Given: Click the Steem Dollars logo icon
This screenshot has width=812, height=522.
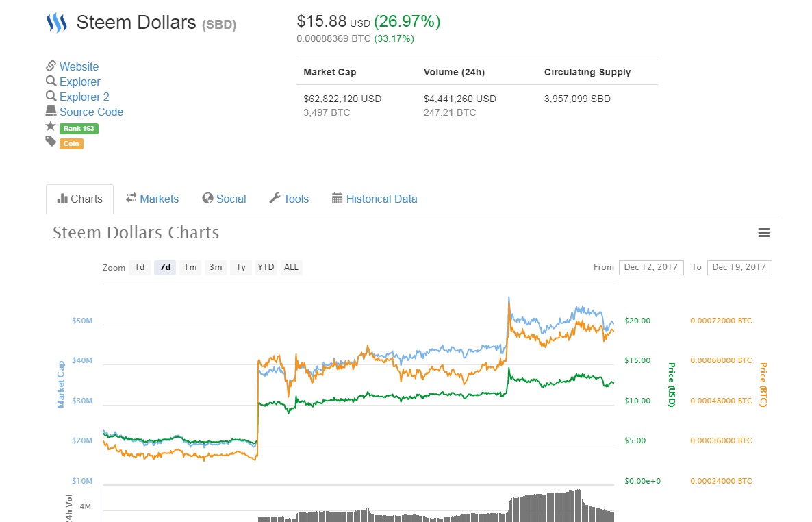Looking at the screenshot, I should coord(56,23).
